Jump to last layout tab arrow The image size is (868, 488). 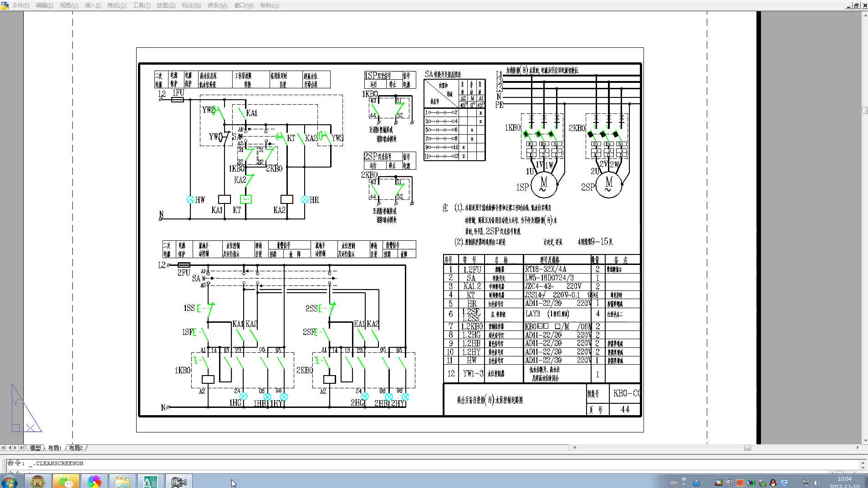click(22, 448)
